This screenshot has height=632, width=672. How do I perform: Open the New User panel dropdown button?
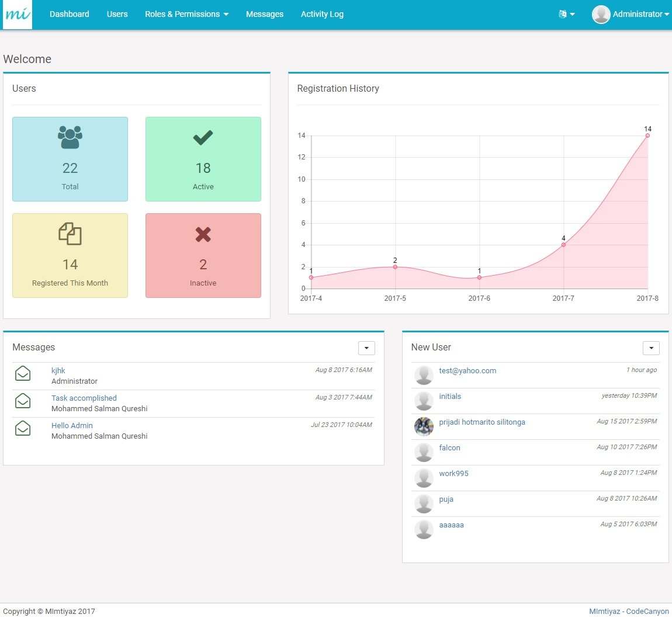[651, 348]
